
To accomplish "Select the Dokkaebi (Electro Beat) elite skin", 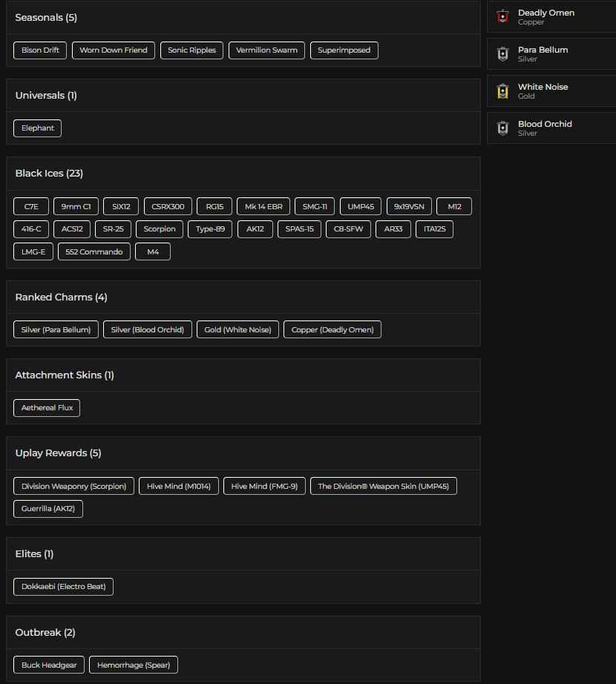I will (63, 586).
